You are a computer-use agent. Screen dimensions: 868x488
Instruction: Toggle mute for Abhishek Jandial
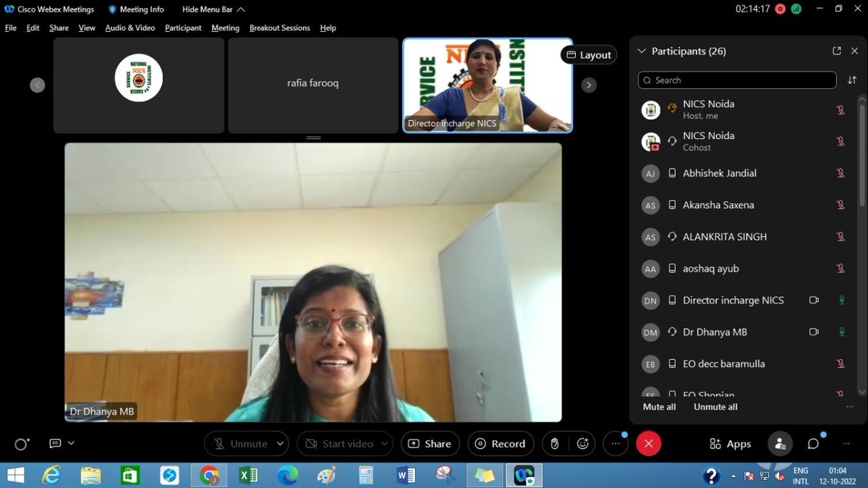pyautogui.click(x=841, y=173)
